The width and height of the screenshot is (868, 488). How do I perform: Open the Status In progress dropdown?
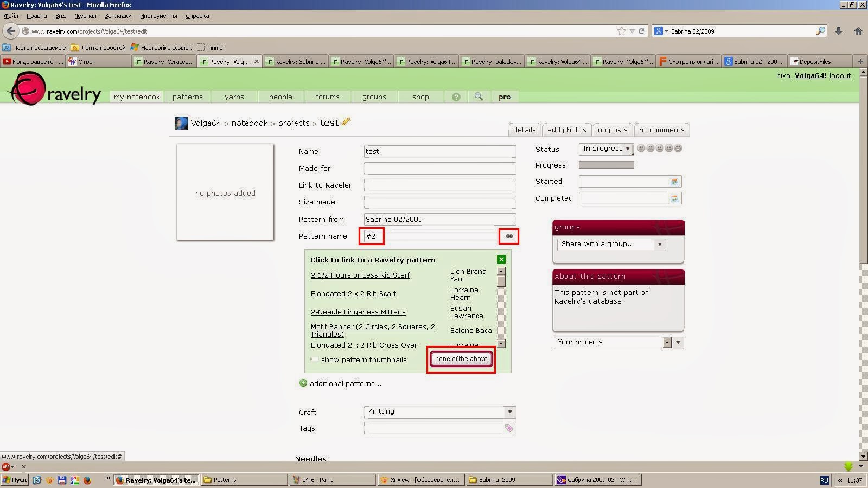tap(605, 149)
